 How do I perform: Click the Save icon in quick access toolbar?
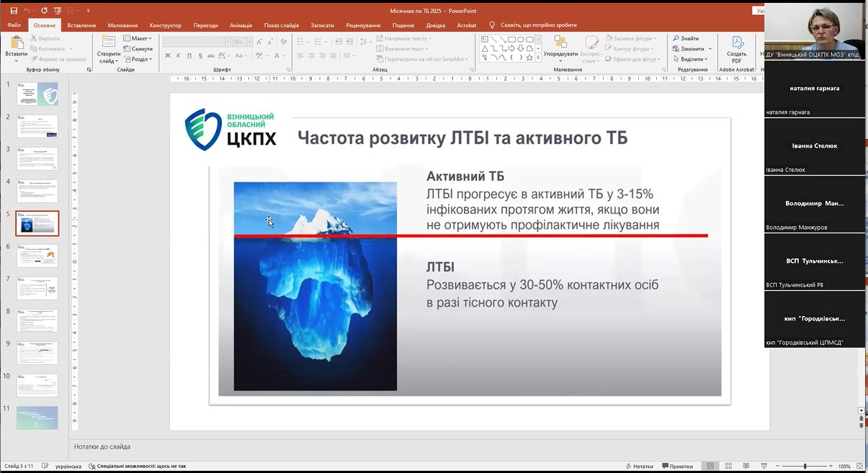(14, 11)
